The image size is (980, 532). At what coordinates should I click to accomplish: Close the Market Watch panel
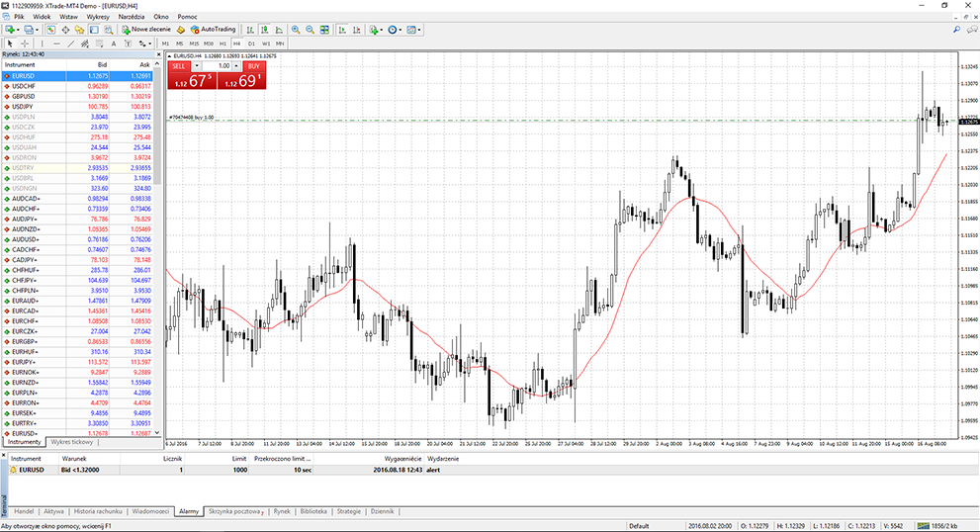[157, 54]
